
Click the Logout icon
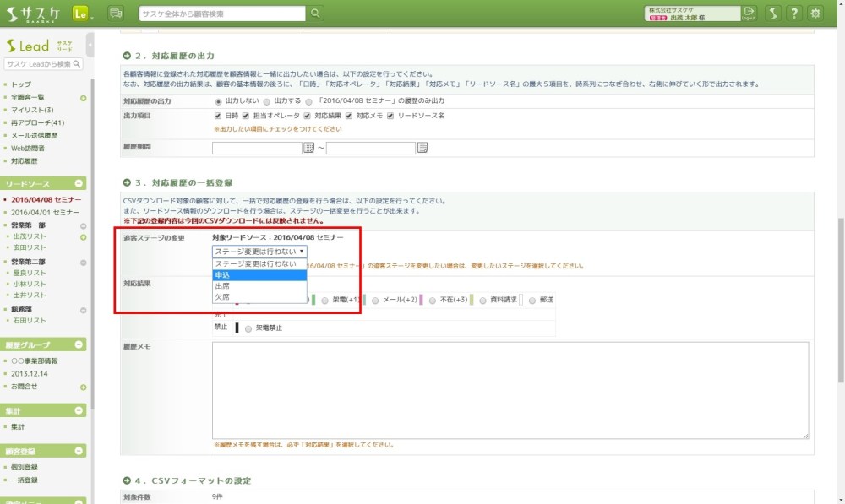coord(749,13)
